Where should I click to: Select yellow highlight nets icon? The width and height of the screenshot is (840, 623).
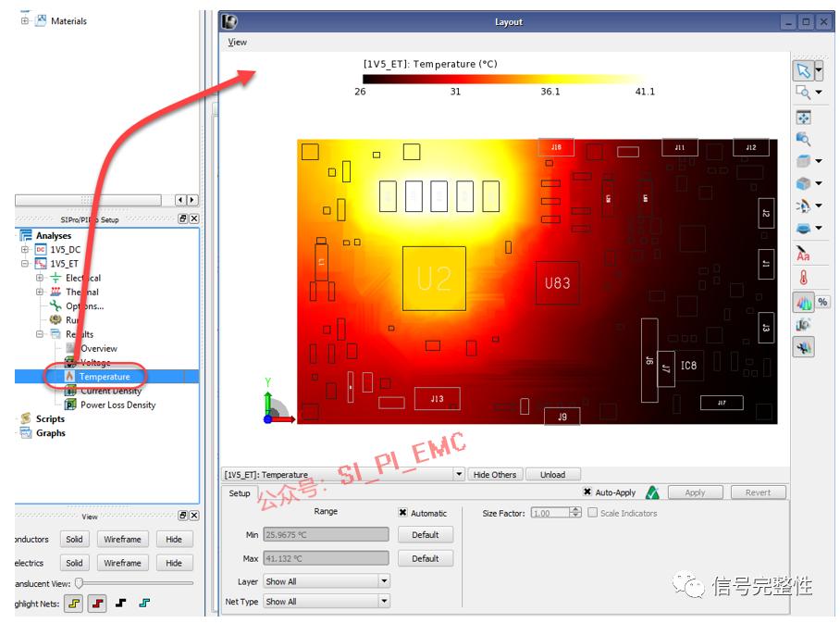click(74, 604)
